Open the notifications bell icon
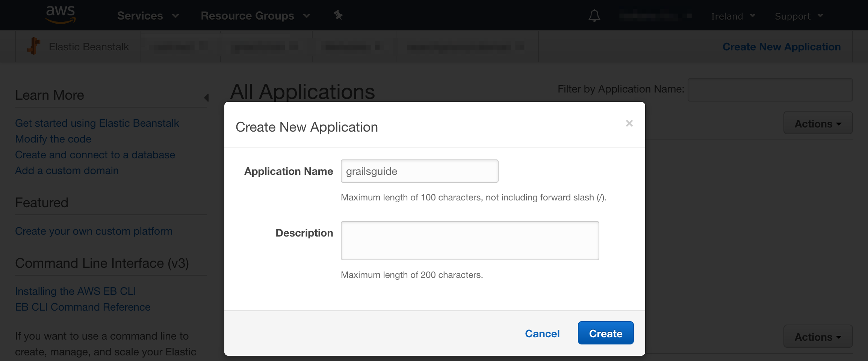Image resolution: width=868 pixels, height=361 pixels. pyautogui.click(x=594, y=16)
